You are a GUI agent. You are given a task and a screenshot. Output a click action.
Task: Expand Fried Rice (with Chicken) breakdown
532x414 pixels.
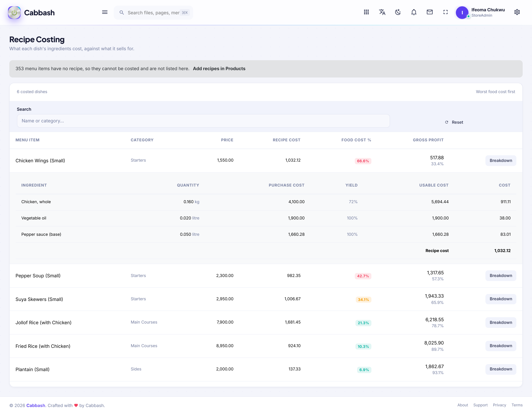pos(501,346)
